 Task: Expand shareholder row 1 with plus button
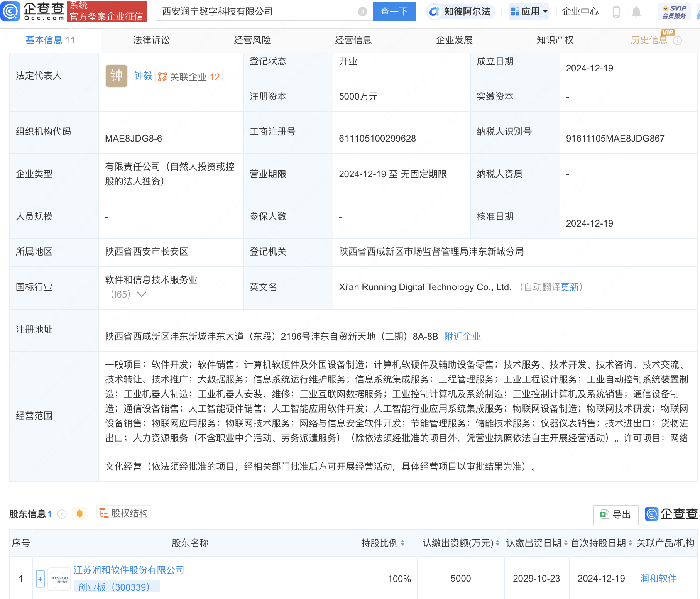point(40,579)
